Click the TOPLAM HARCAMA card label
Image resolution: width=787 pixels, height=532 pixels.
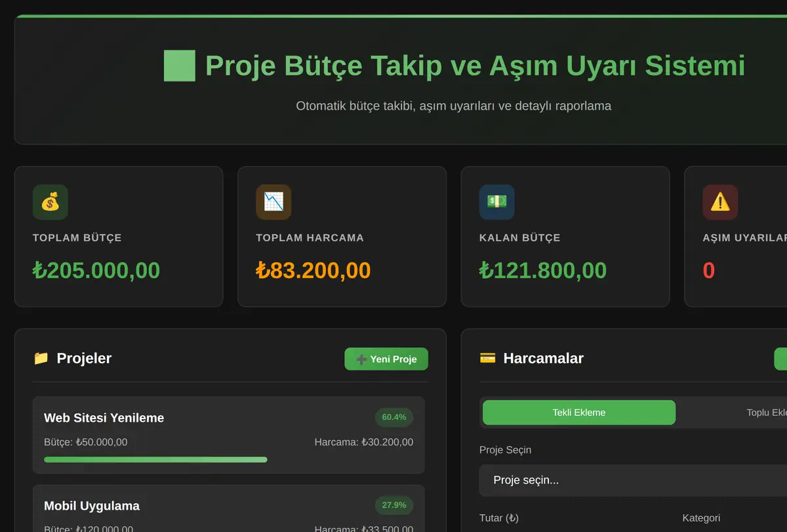310,237
